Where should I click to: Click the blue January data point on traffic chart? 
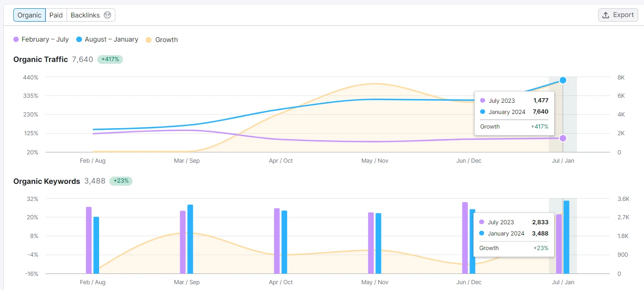click(563, 80)
